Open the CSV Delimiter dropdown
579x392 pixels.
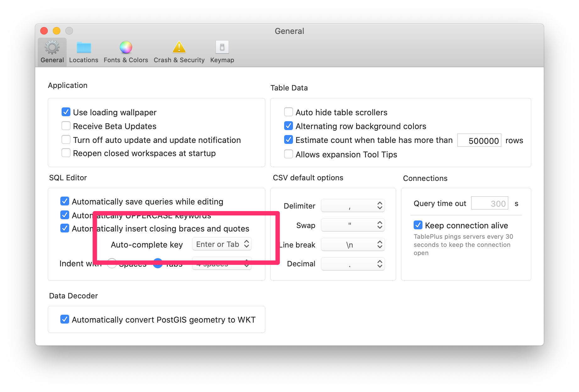pyautogui.click(x=353, y=205)
